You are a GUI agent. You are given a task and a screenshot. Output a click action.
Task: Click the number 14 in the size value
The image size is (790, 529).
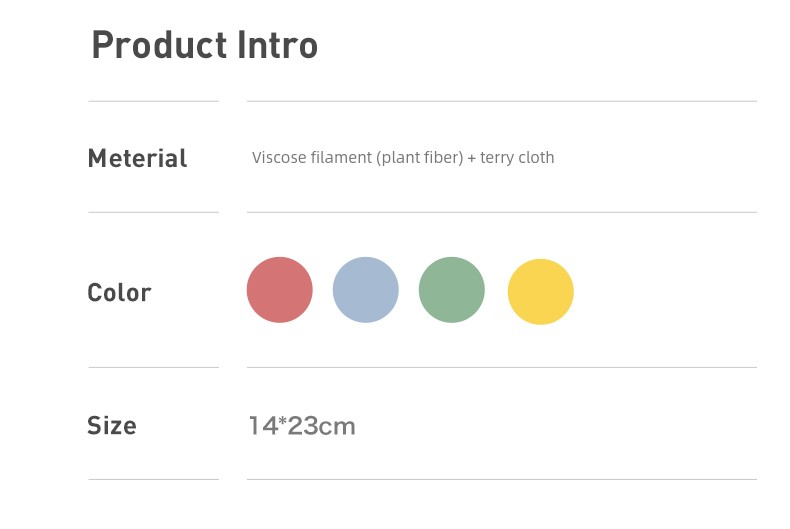tap(262, 426)
